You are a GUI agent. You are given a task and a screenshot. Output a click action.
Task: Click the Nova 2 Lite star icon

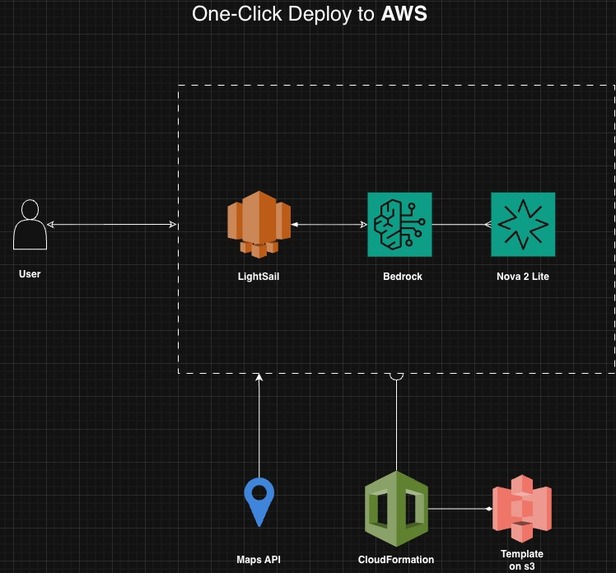pyautogui.click(x=523, y=224)
